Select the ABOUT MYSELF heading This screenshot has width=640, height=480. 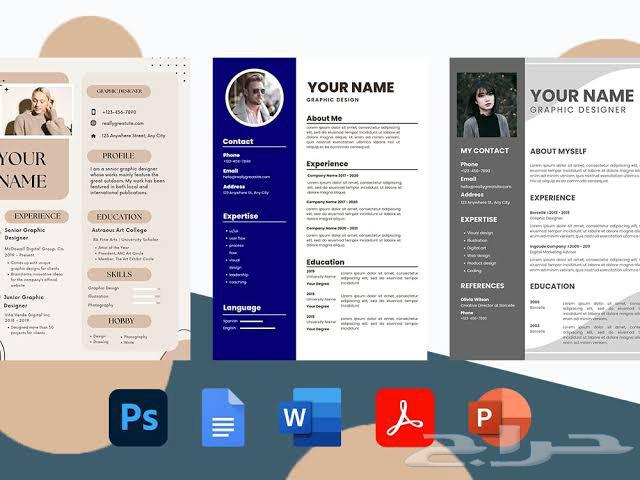point(558,151)
